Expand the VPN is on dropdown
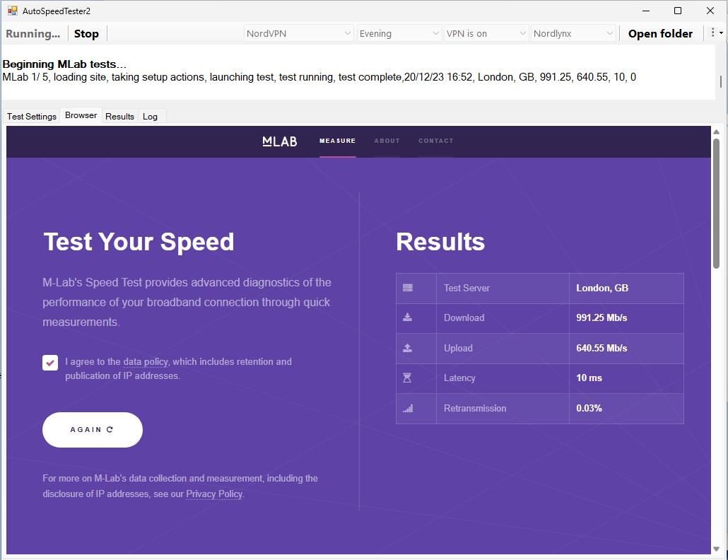 [486, 33]
